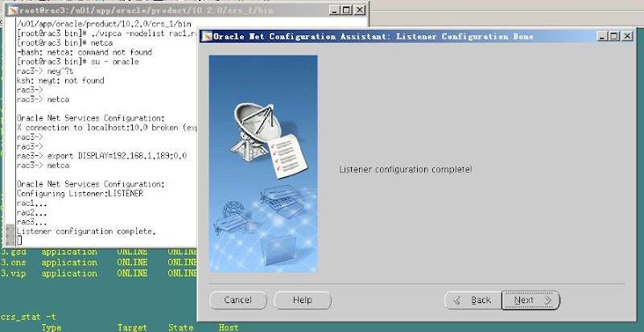Click the 'Type' column header in background terminal
This screenshot has height=332, width=644.
tap(52, 327)
